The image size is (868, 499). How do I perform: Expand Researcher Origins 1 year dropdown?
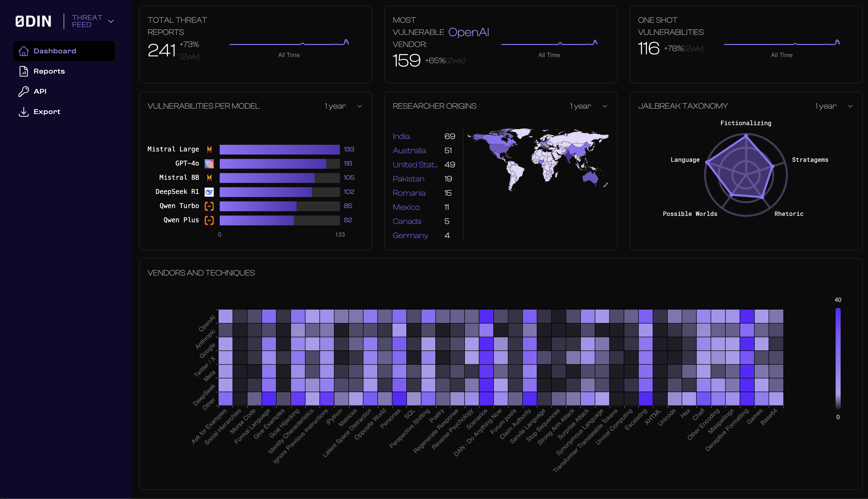click(589, 106)
